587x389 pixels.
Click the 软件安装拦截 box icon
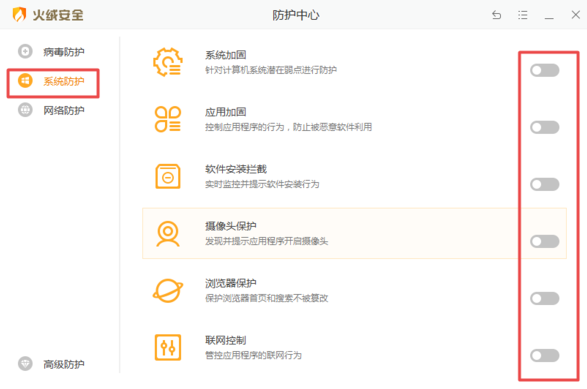tap(168, 176)
